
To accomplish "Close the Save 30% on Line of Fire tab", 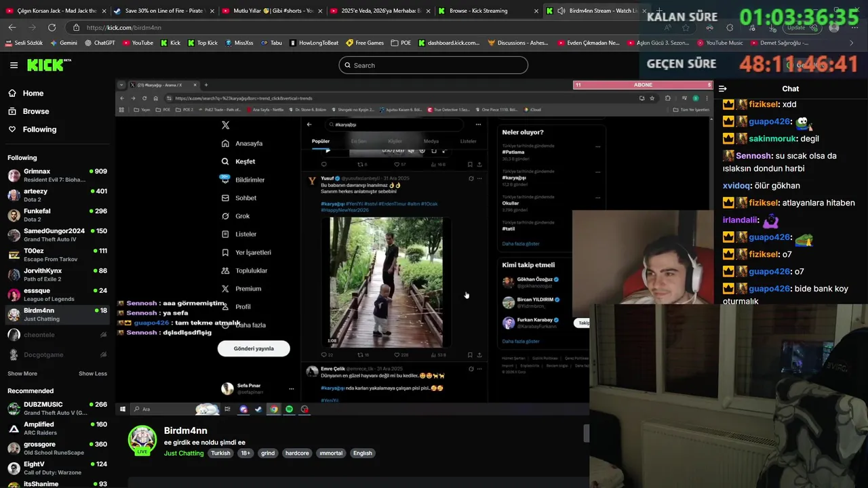I will pyautogui.click(x=212, y=11).
